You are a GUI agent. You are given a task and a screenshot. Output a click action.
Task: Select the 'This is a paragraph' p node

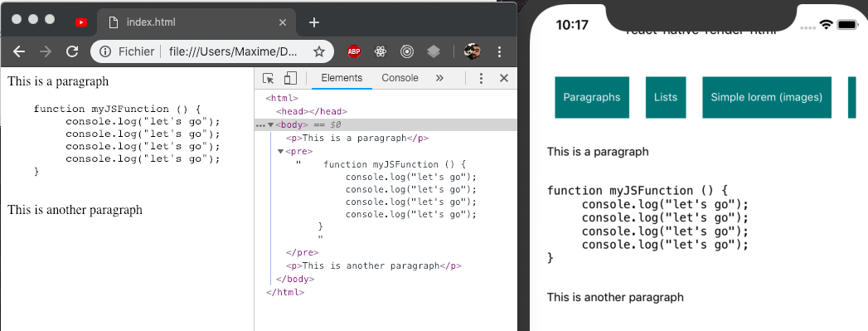(357, 138)
